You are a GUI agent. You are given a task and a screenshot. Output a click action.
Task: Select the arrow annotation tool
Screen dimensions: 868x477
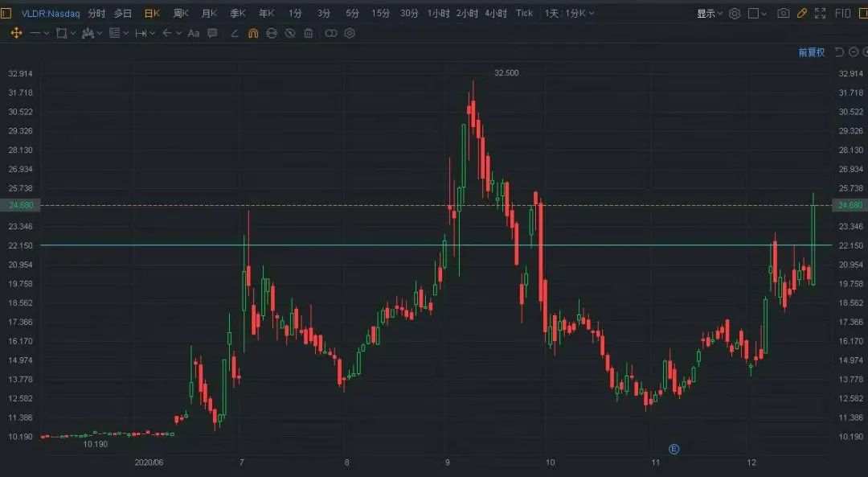pos(167,33)
